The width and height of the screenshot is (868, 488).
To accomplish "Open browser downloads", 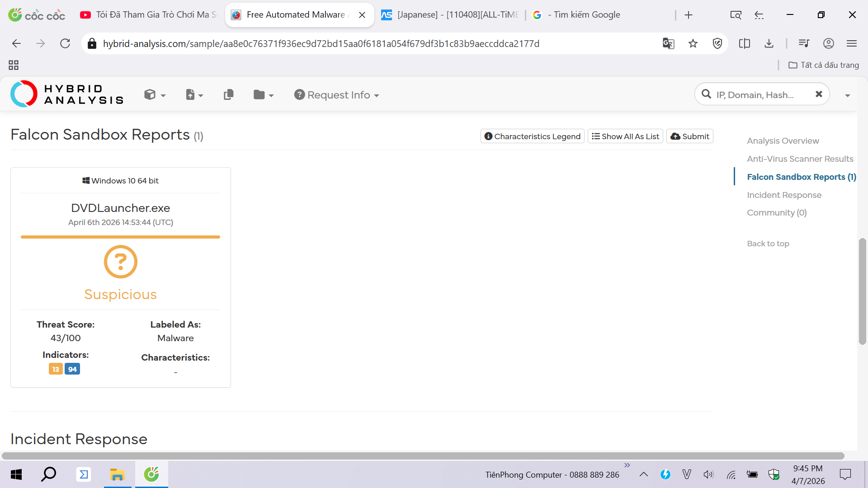I will 769,43.
